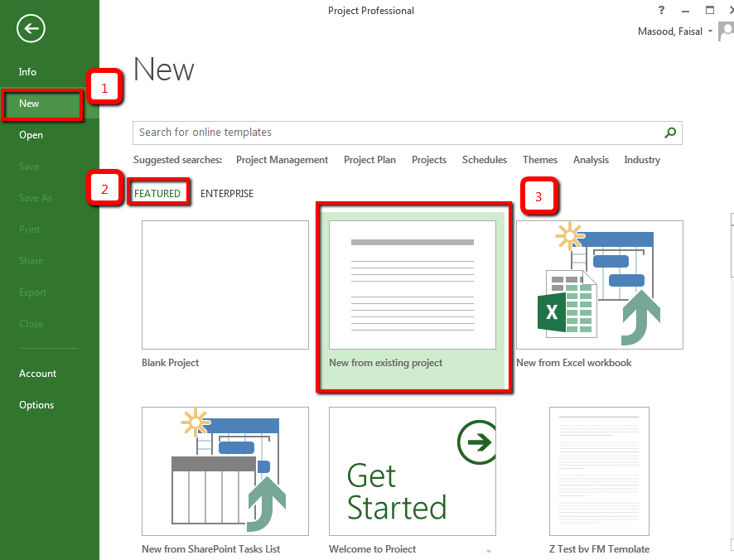Select the Save sidebar item
734x560 pixels.
click(29, 167)
